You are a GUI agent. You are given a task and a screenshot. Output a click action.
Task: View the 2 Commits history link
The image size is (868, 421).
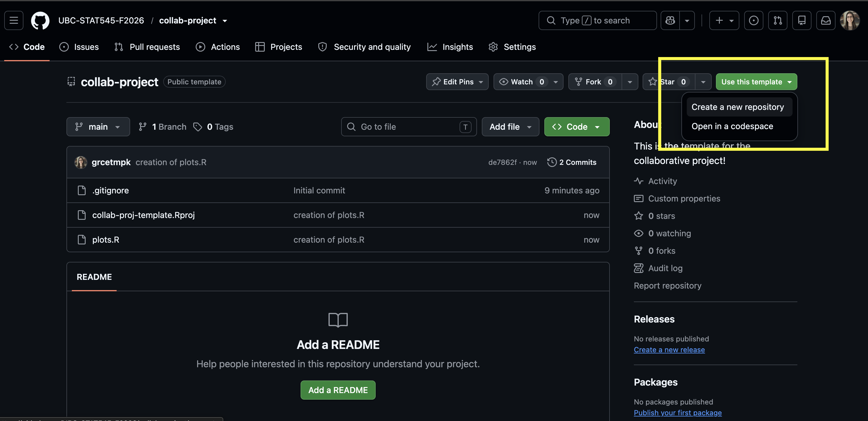(x=571, y=162)
